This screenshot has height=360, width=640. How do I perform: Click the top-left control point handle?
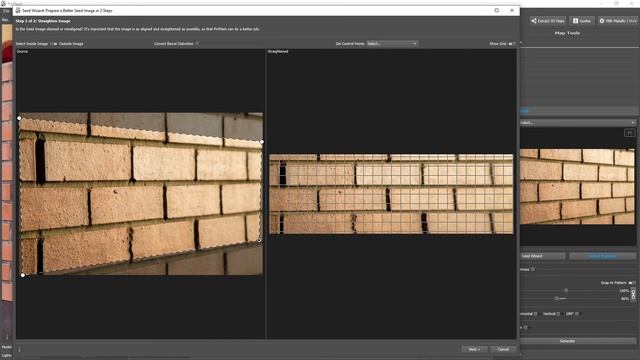point(19,118)
